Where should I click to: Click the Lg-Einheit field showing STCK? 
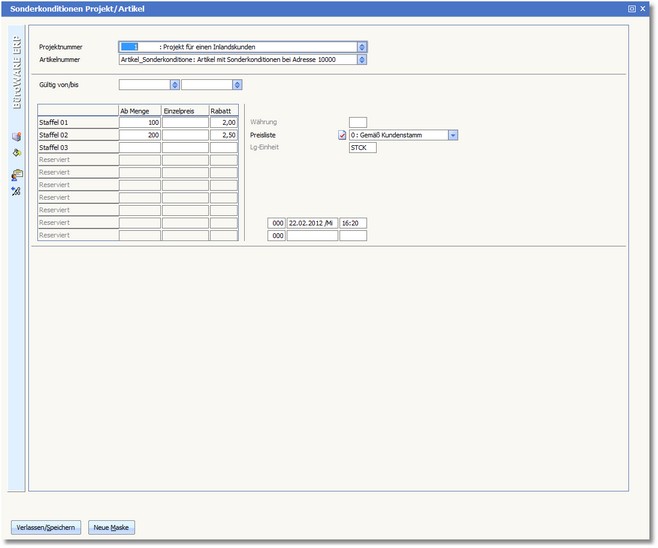coord(362,148)
